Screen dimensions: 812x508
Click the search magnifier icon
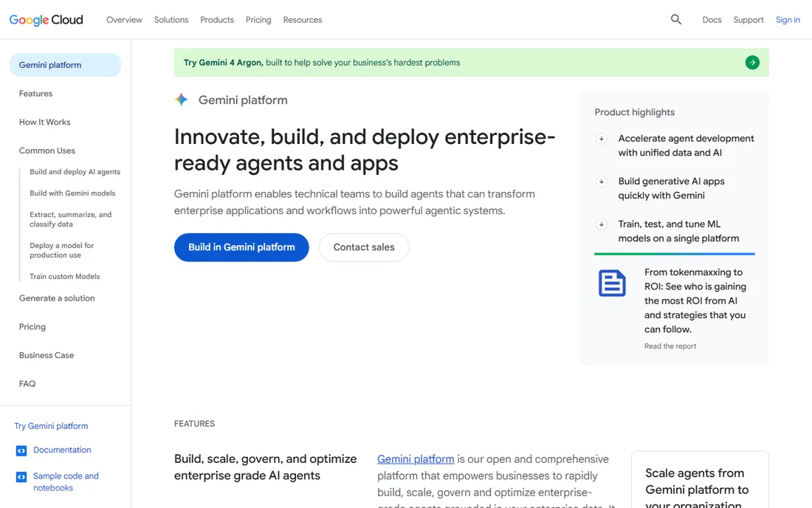pos(675,20)
